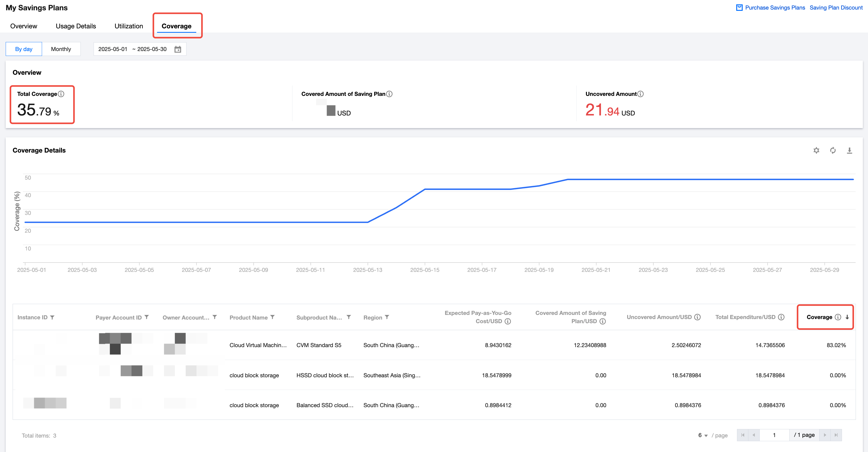
Task: Open the Utilization tab
Action: tap(128, 26)
